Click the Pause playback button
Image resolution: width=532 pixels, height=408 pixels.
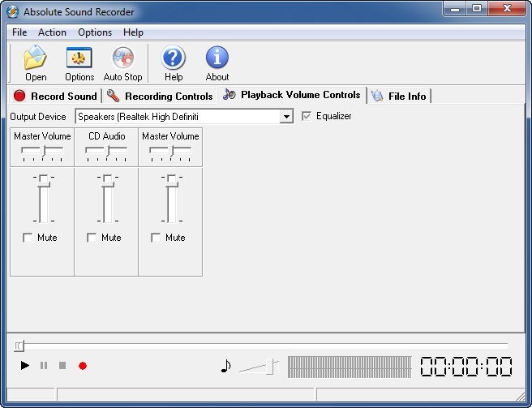click(44, 366)
